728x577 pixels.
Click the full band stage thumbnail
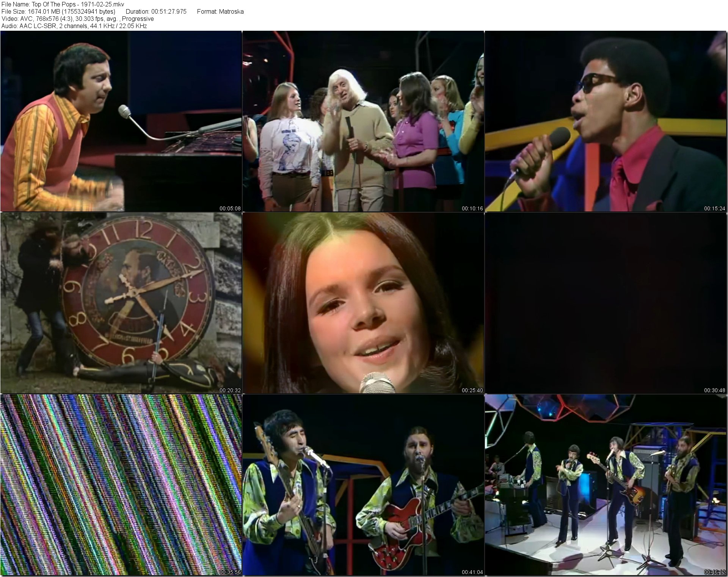[606, 485]
